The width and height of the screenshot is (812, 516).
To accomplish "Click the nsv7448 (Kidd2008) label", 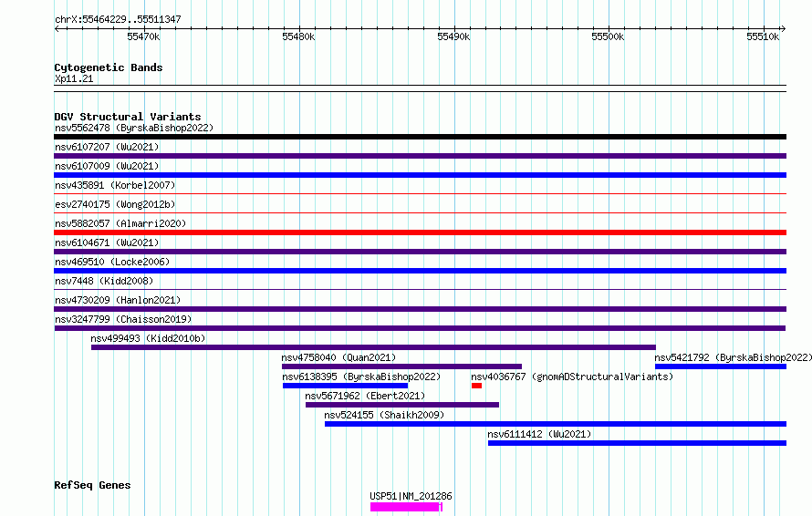I will click(104, 281).
